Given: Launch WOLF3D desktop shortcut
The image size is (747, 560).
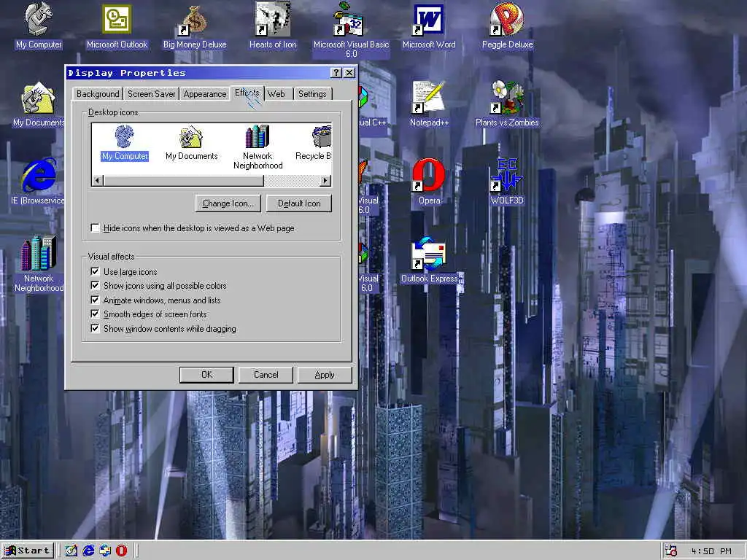Looking at the screenshot, I should (x=507, y=182).
